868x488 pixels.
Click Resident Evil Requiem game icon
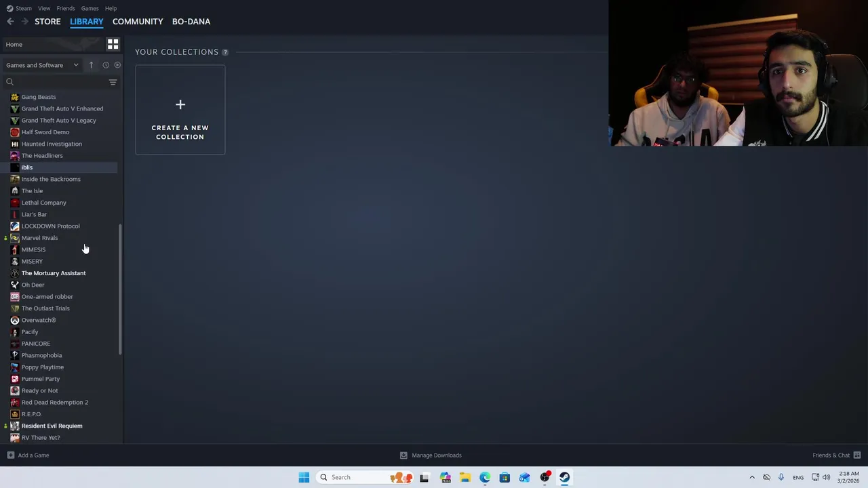pos(15,426)
